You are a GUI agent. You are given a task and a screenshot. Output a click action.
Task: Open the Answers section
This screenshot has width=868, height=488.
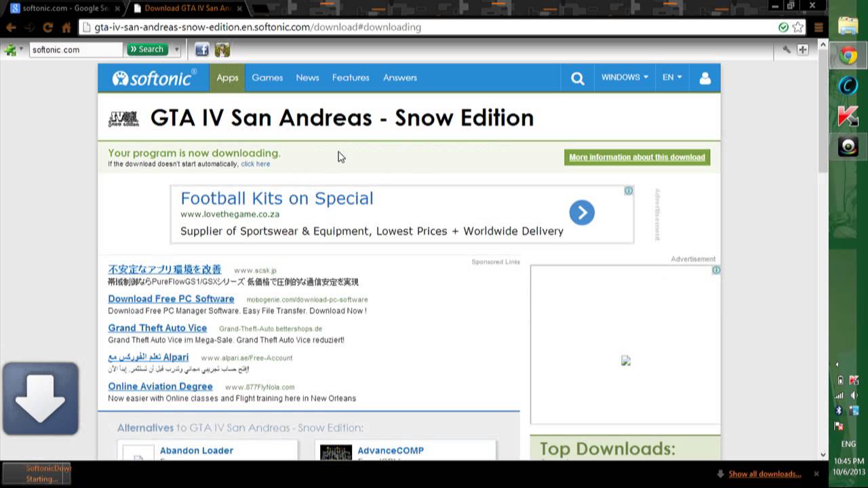point(400,78)
